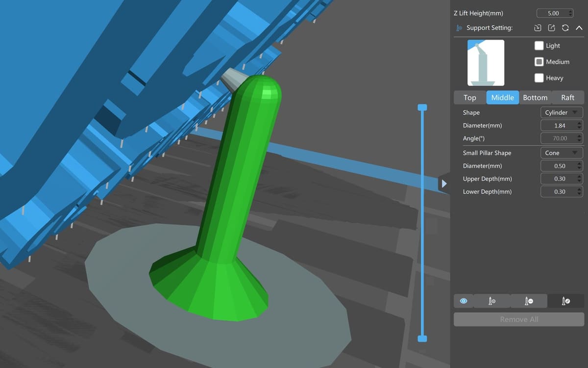Enable the Heavy support checkbox
This screenshot has height=368, width=588.
[x=539, y=78]
